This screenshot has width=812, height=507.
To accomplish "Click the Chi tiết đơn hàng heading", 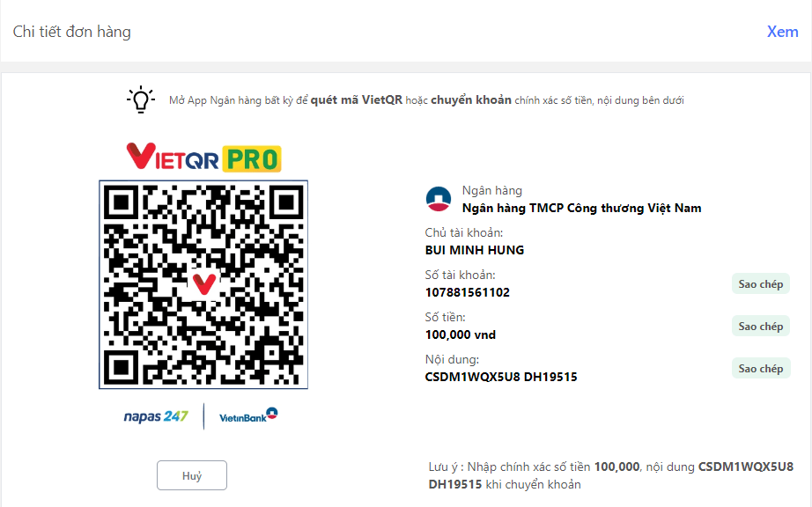I will point(72,32).
